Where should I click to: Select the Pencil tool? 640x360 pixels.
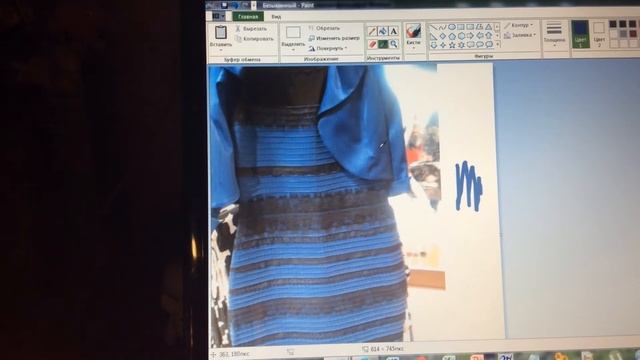(x=372, y=31)
